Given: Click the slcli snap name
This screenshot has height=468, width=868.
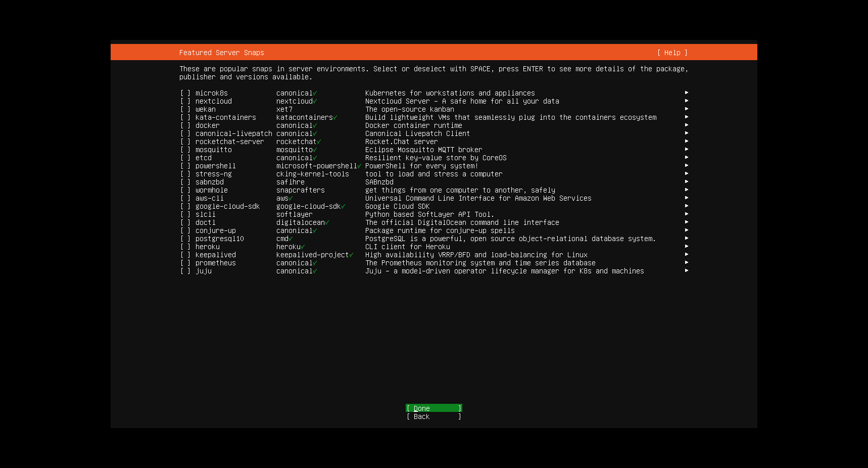Looking at the screenshot, I should (x=206, y=214).
